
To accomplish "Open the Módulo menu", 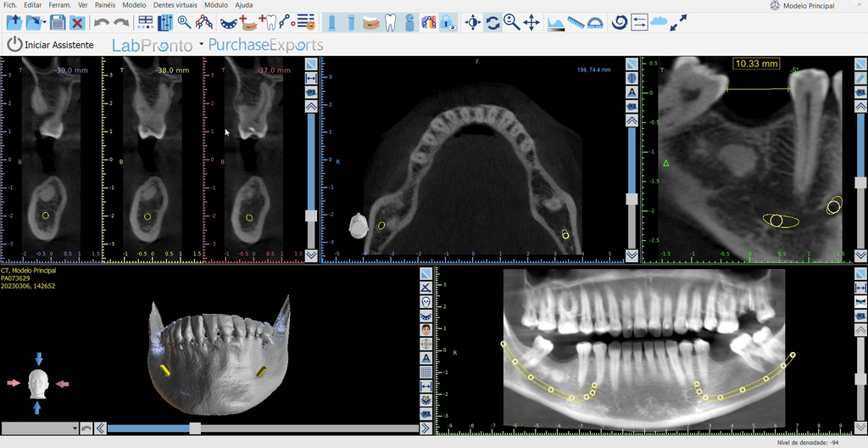I will tap(216, 5).
